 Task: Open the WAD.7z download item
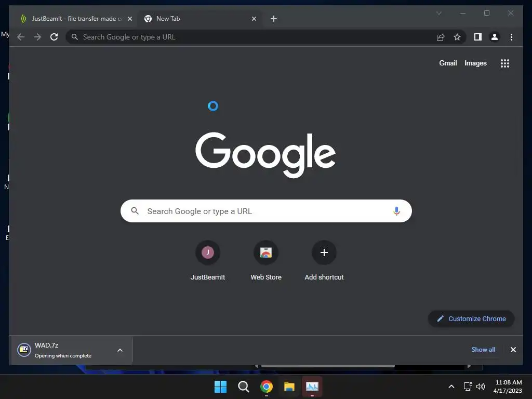tap(63, 350)
